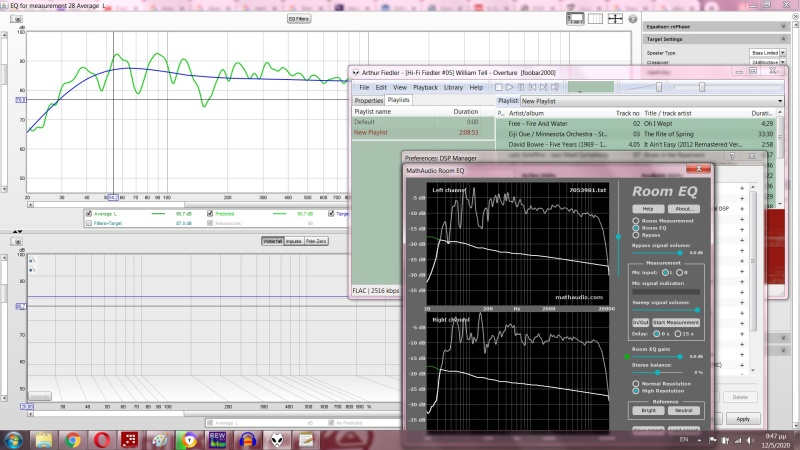Select the REW single graph layout icon
This screenshot has height=450, width=800.
pos(575,19)
